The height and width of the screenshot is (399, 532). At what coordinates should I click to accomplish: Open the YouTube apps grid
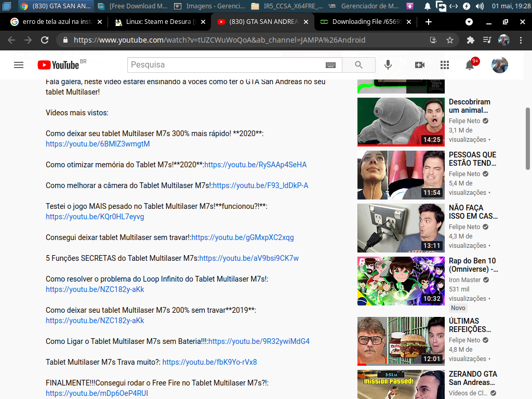tap(445, 65)
